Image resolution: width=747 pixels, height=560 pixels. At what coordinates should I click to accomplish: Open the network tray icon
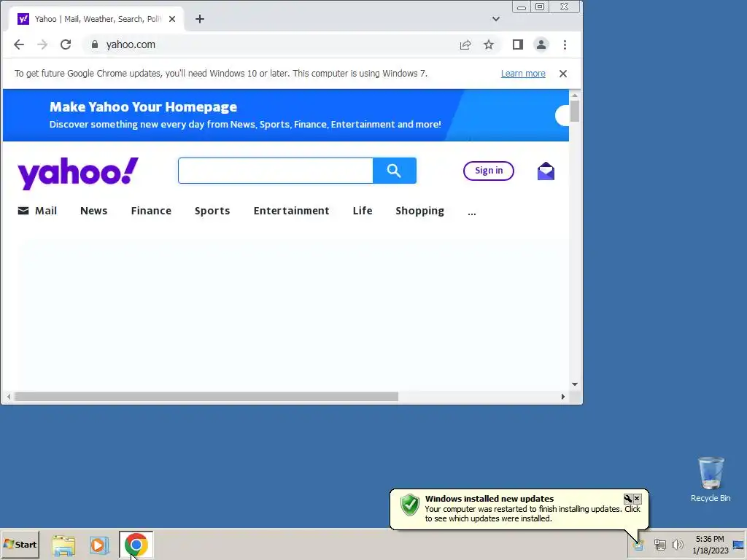[659, 545]
